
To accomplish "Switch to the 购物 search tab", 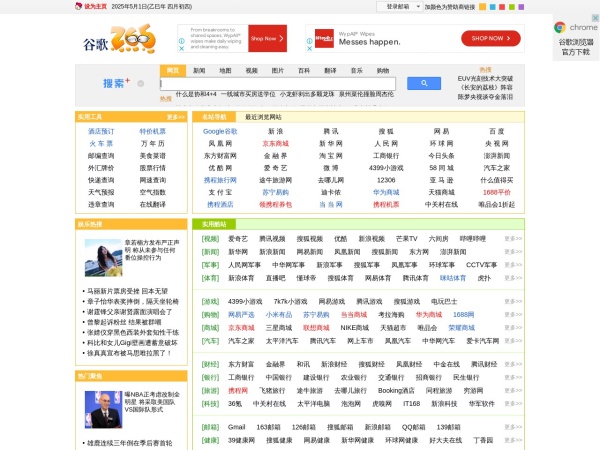I will pyautogui.click(x=383, y=70).
